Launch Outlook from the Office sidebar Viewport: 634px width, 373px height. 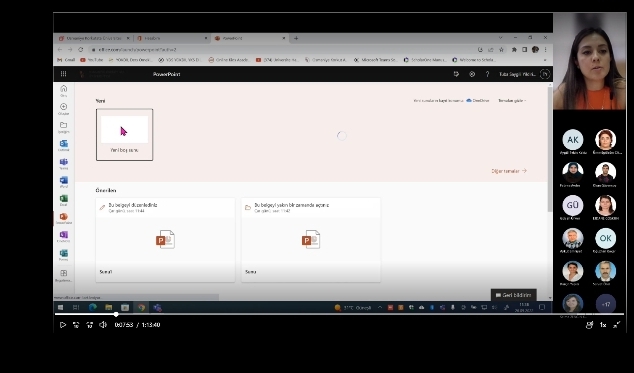(x=63, y=145)
